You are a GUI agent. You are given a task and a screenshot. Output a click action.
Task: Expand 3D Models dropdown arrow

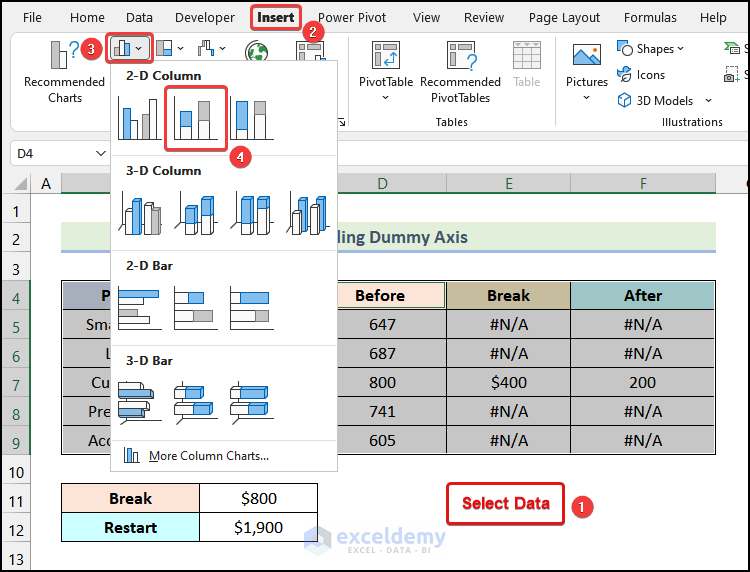click(x=708, y=100)
